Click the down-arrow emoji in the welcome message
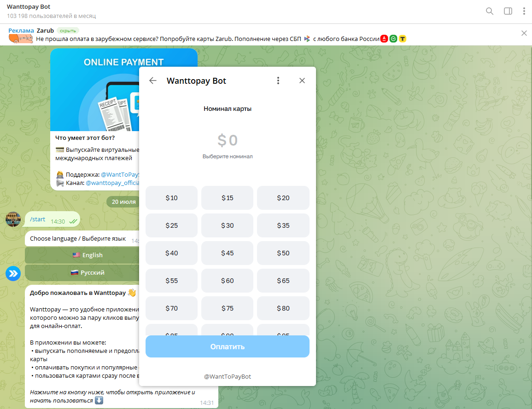 [x=99, y=400]
